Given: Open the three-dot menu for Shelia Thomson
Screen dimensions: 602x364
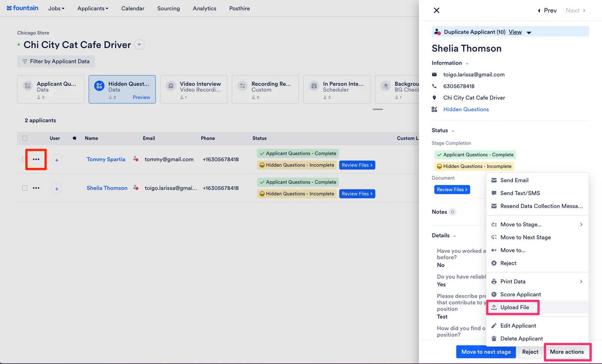Looking at the screenshot, I should [36, 188].
